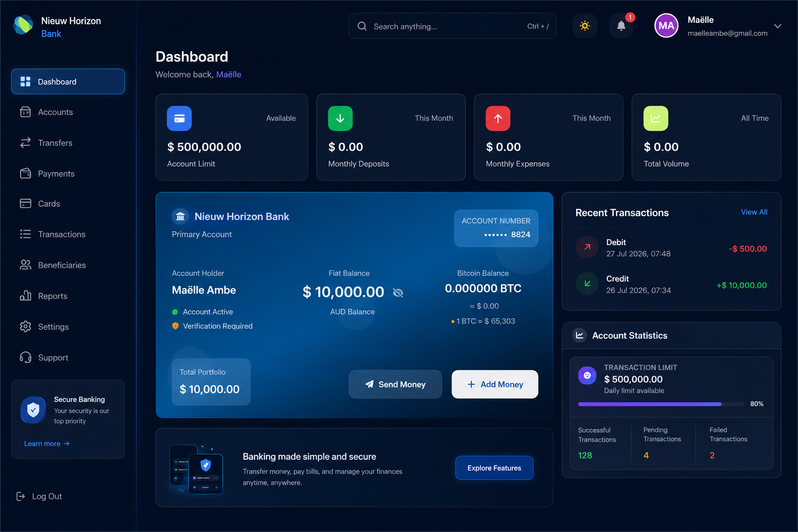The width and height of the screenshot is (798, 532).
Task: Open the notifications bell icon
Action: [621, 26]
